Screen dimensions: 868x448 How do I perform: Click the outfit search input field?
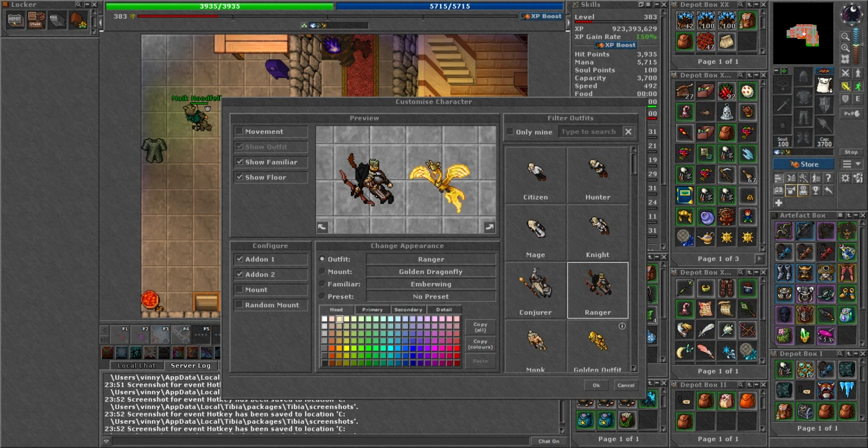tap(589, 132)
